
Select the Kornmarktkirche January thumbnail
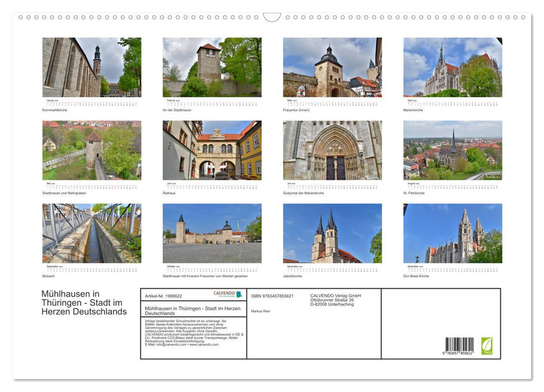tap(91, 66)
